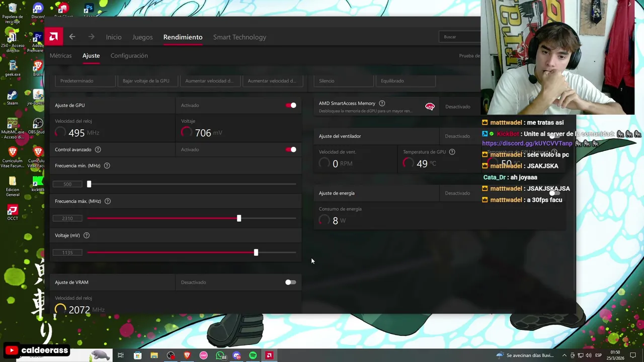The image size is (644, 362).
Task: Choose second Aumentar velocidad preset
Action: (x=272, y=80)
